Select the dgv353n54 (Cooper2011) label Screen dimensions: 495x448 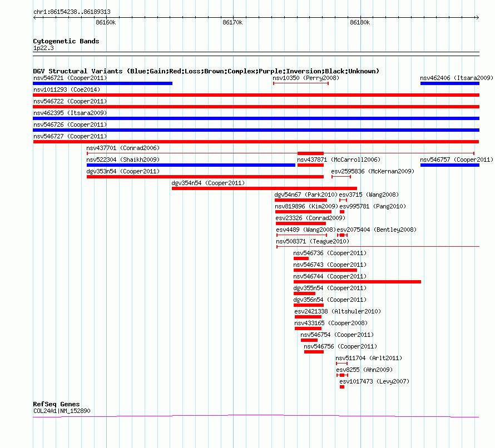(x=123, y=171)
